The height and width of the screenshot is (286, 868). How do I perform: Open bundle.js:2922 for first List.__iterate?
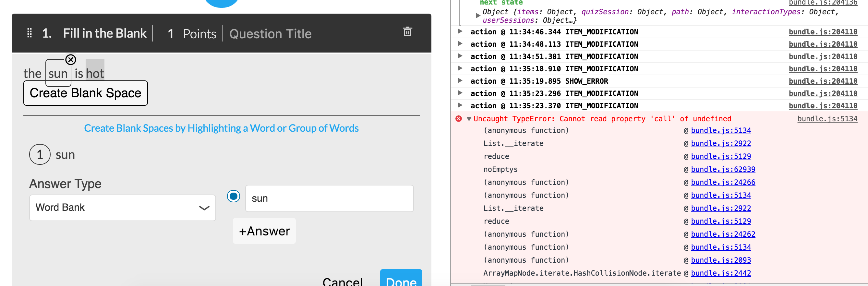click(721, 144)
